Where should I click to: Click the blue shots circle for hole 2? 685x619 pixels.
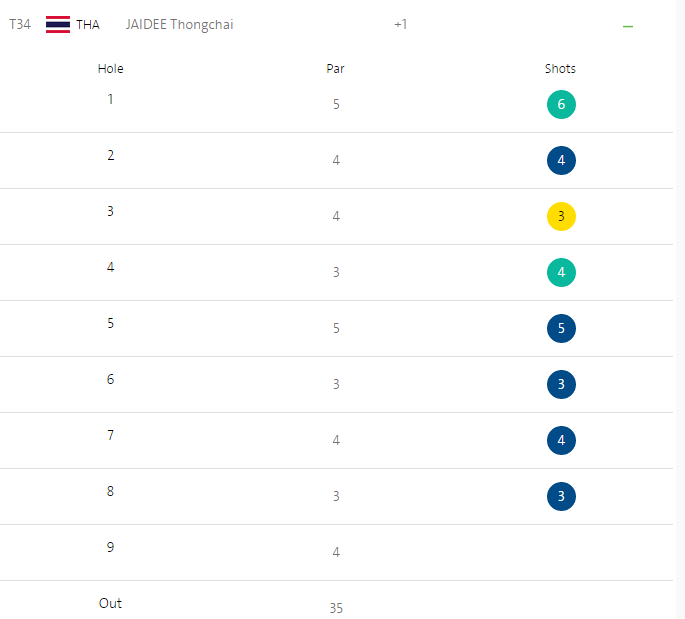point(561,160)
